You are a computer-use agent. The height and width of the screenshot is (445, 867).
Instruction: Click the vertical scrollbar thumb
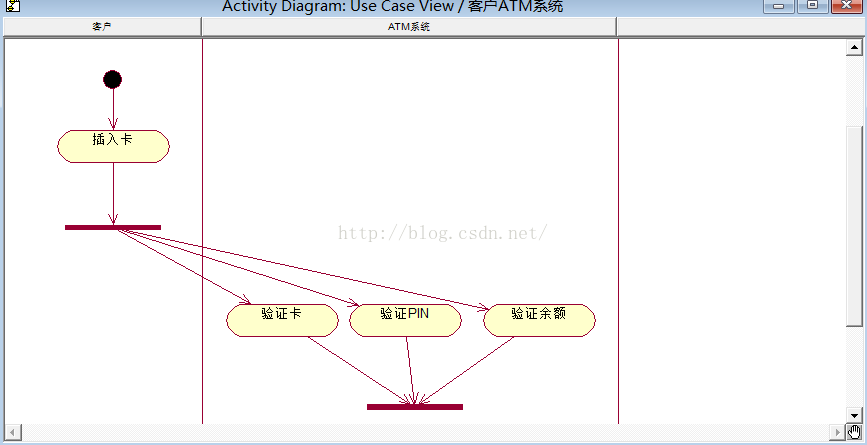pyautogui.click(x=854, y=227)
